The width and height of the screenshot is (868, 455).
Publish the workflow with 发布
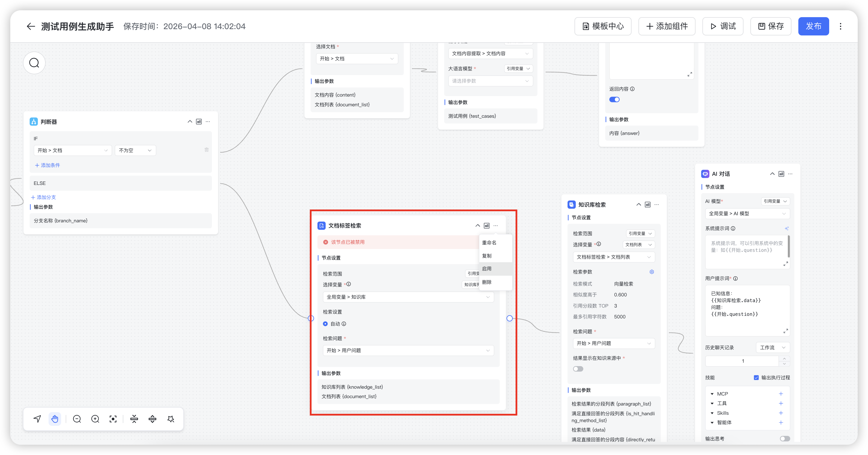click(813, 26)
